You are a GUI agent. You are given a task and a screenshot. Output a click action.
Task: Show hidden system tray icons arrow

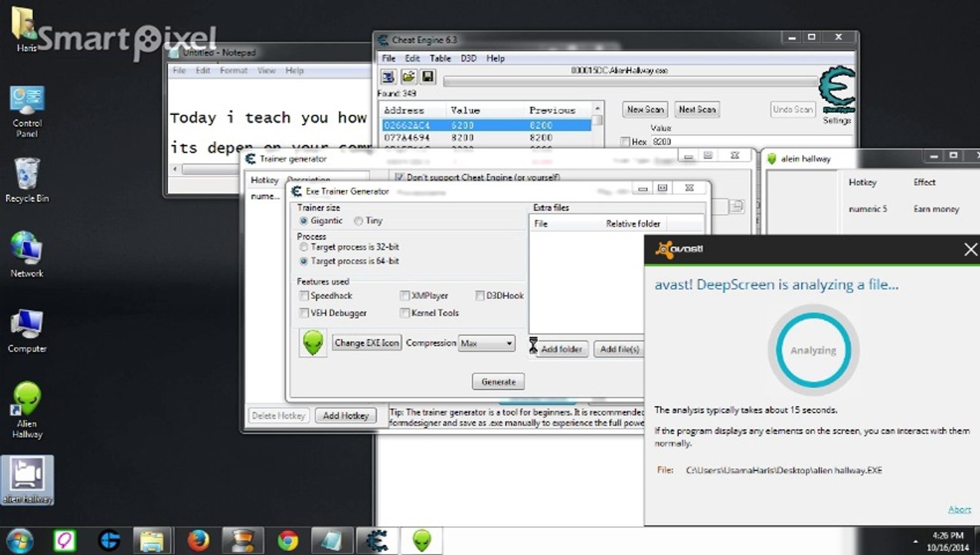pyautogui.click(x=914, y=541)
